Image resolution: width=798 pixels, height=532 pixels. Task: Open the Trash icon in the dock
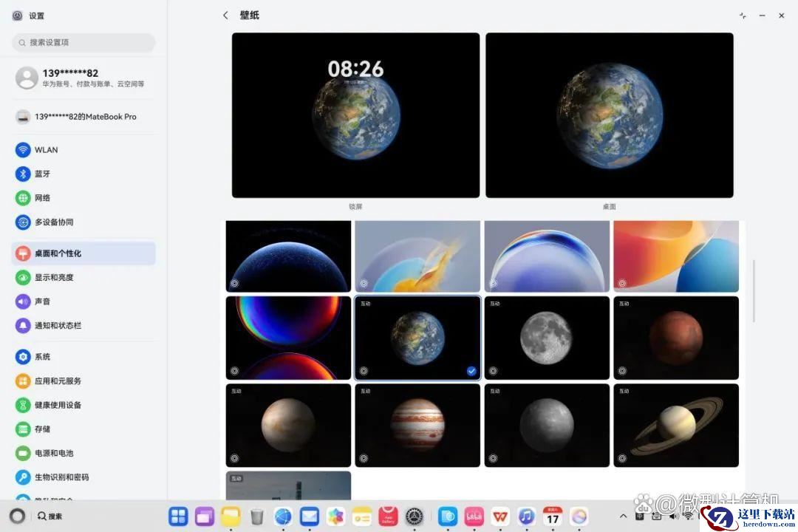coord(257,516)
